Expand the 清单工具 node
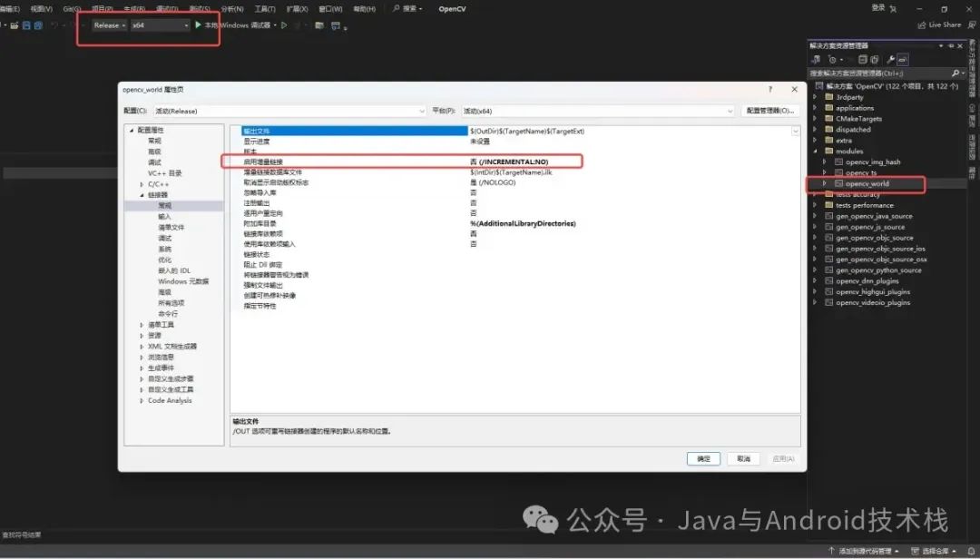Viewport: 980px width, 559px height. click(142, 325)
